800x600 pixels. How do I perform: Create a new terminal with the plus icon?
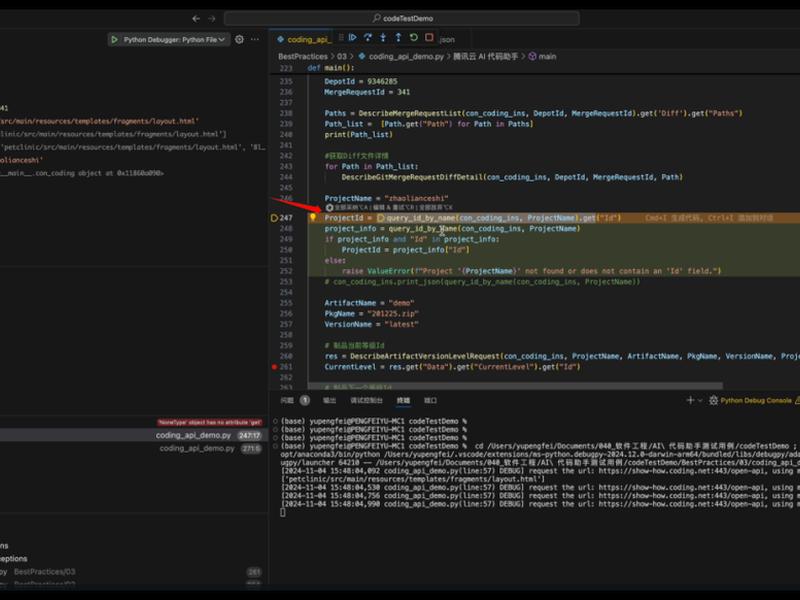pos(690,401)
